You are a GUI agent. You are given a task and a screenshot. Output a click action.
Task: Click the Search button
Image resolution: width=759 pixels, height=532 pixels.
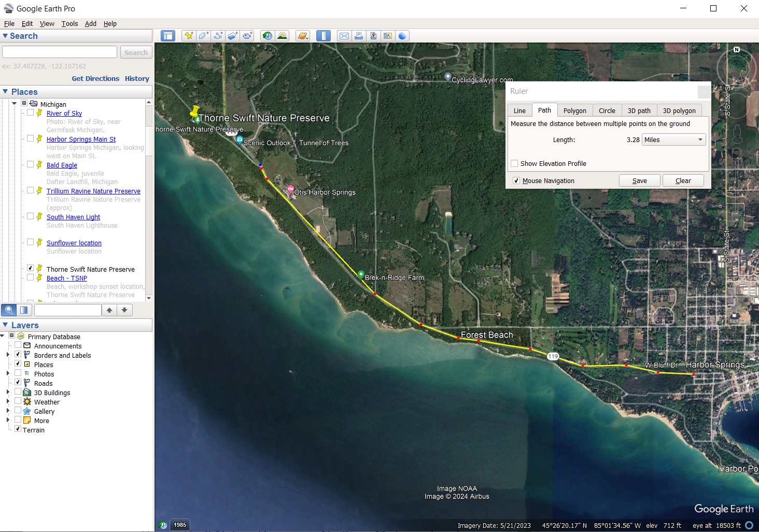point(136,52)
